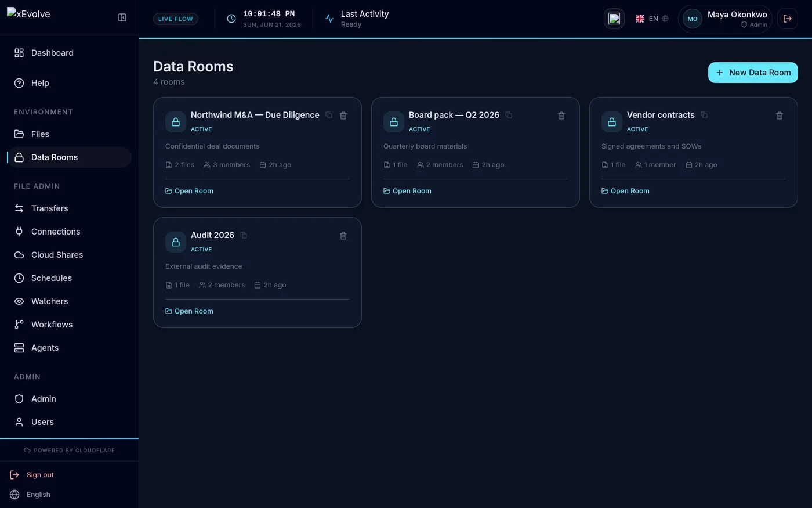This screenshot has width=812, height=508.
Task: Click English language option at bottom
Action: (30, 495)
